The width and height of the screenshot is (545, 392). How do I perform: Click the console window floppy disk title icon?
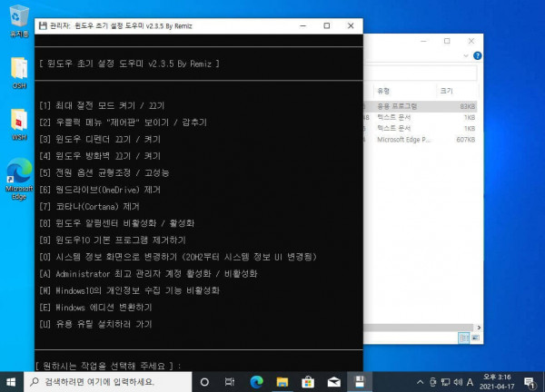43,25
